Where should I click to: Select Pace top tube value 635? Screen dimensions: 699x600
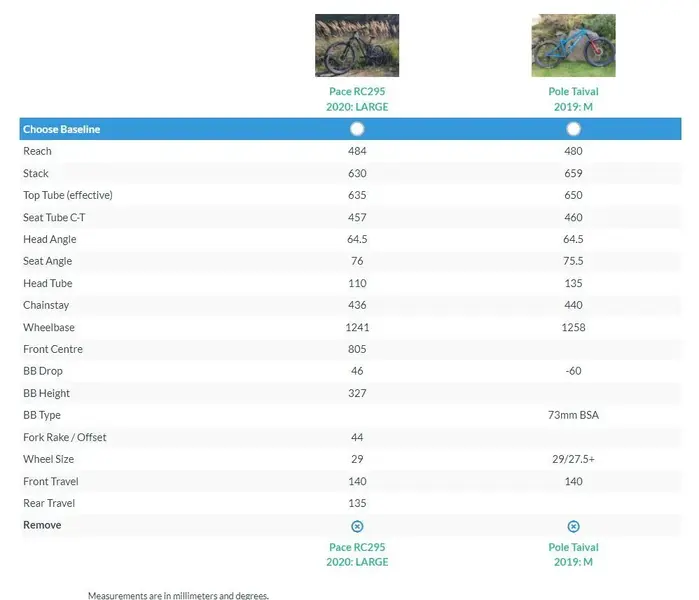pyautogui.click(x=357, y=195)
